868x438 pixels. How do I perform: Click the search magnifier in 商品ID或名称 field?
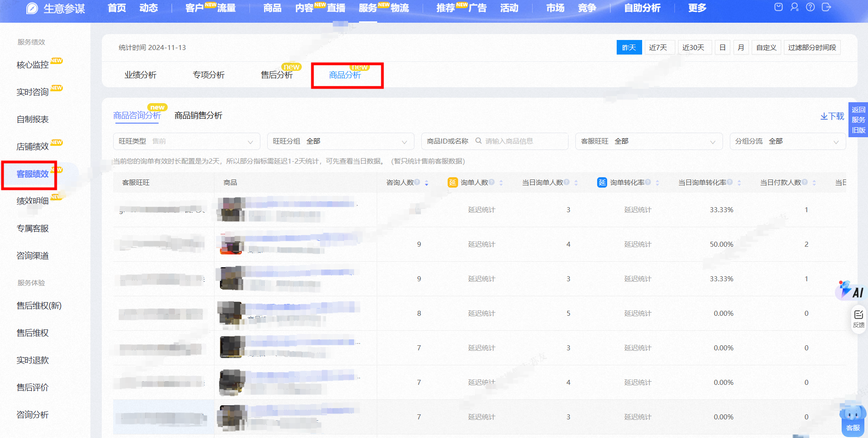pyautogui.click(x=479, y=141)
